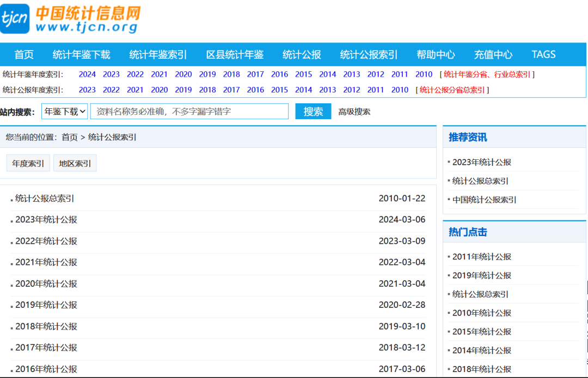Open 2011年统计公报 under 热门点击

click(482, 257)
